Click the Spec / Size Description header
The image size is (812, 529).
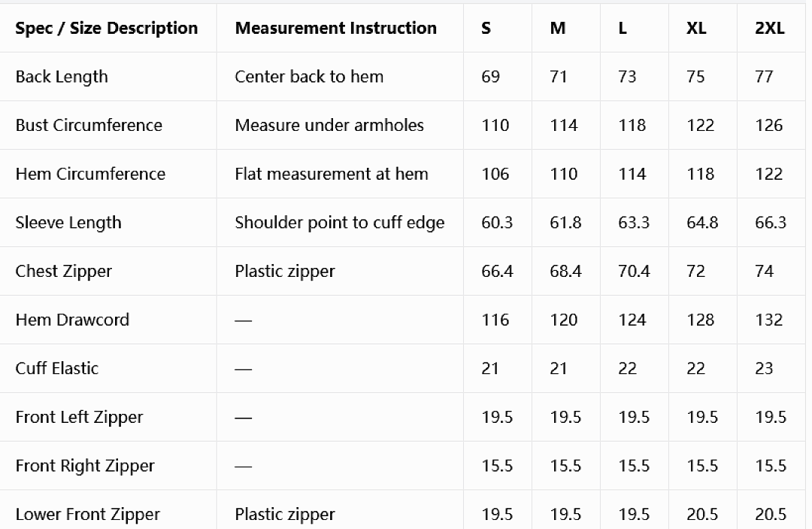(x=107, y=28)
